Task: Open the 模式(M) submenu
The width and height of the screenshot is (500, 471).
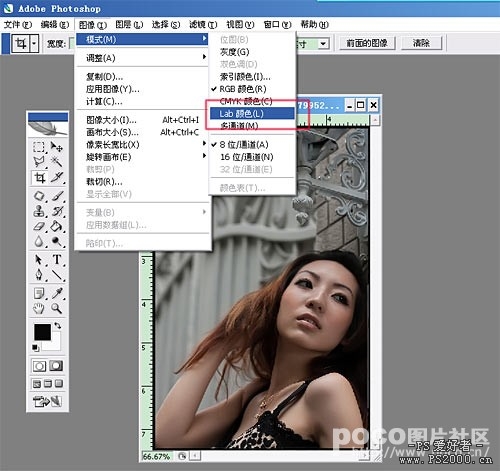Action: (142, 40)
